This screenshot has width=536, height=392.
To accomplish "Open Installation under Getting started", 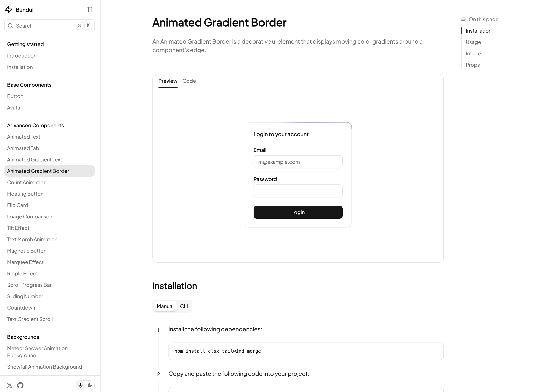I will (20, 67).
